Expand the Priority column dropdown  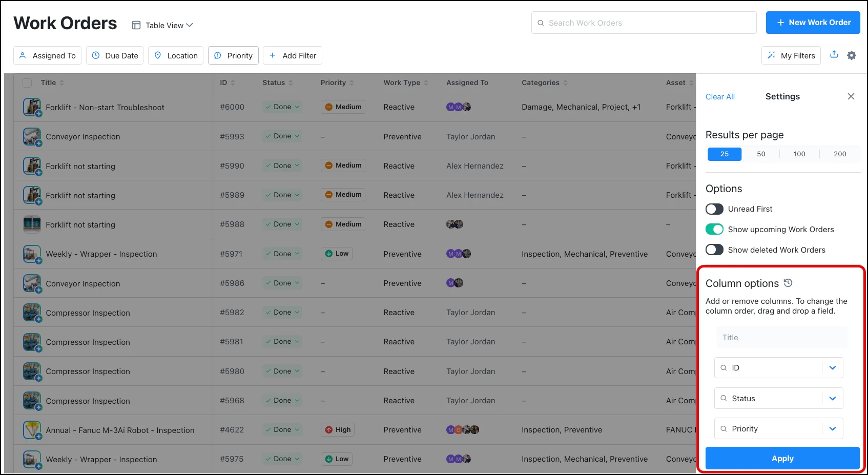point(833,429)
